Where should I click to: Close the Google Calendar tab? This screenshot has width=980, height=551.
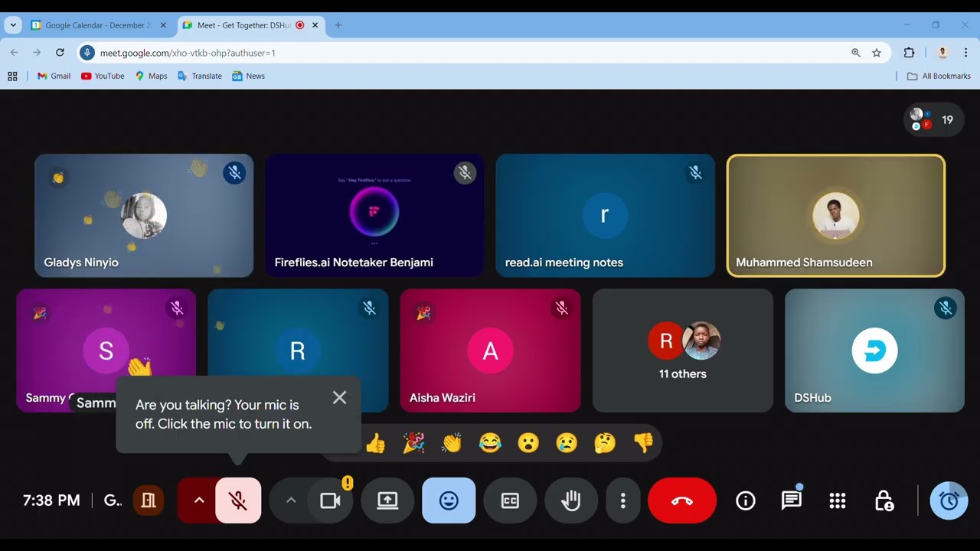click(x=163, y=25)
